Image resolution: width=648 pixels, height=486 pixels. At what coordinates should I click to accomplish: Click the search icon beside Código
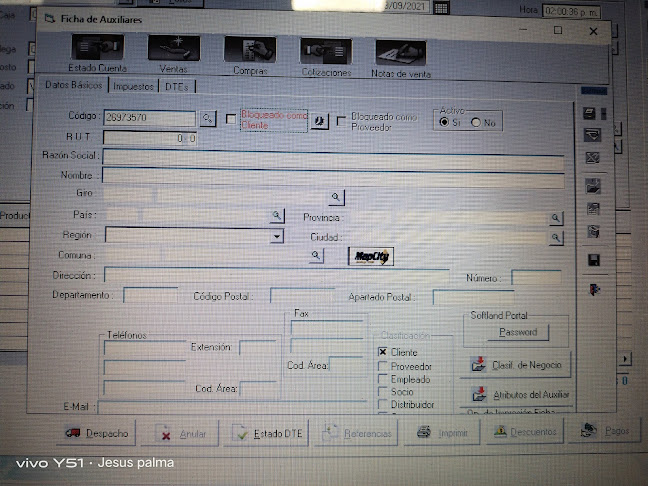point(209,118)
